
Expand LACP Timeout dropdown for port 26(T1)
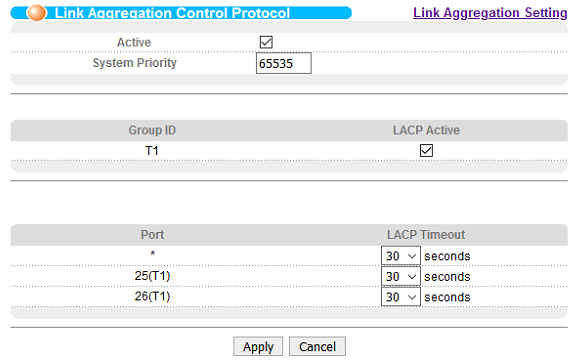coord(401,297)
